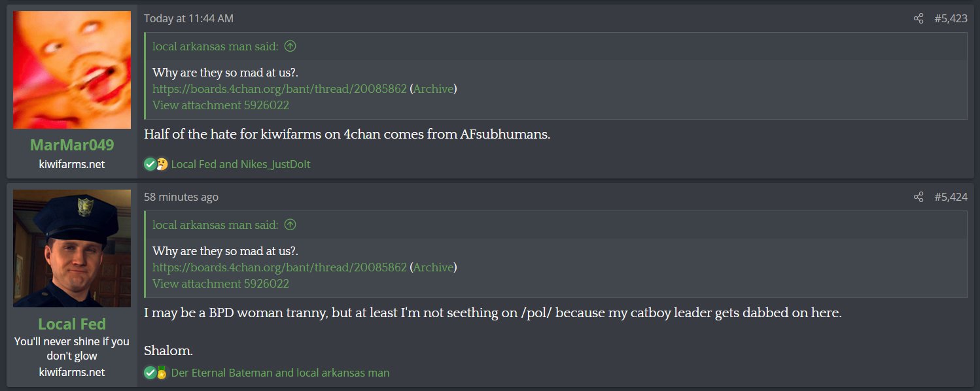The height and width of the screenshot is (391, 980).
Task: Open MarMar049 username profile link
Action: (72, 144)
